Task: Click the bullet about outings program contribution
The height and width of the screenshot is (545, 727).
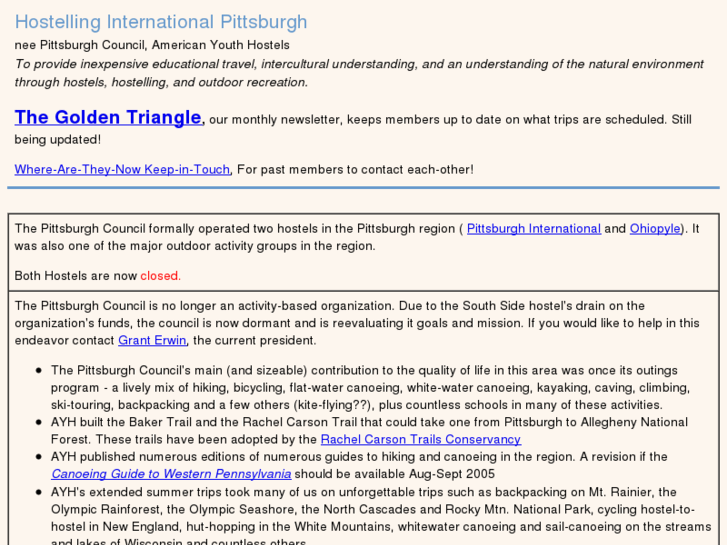Action: point(370,388)
